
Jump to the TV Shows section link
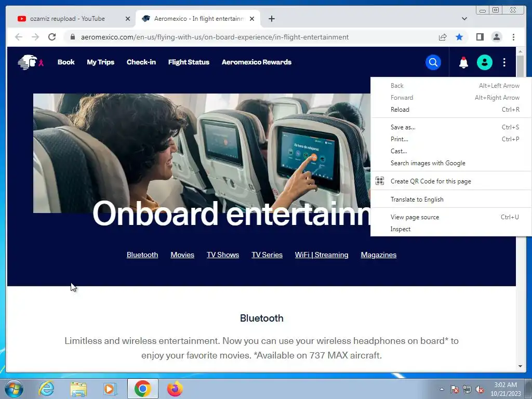coord(223,255)
